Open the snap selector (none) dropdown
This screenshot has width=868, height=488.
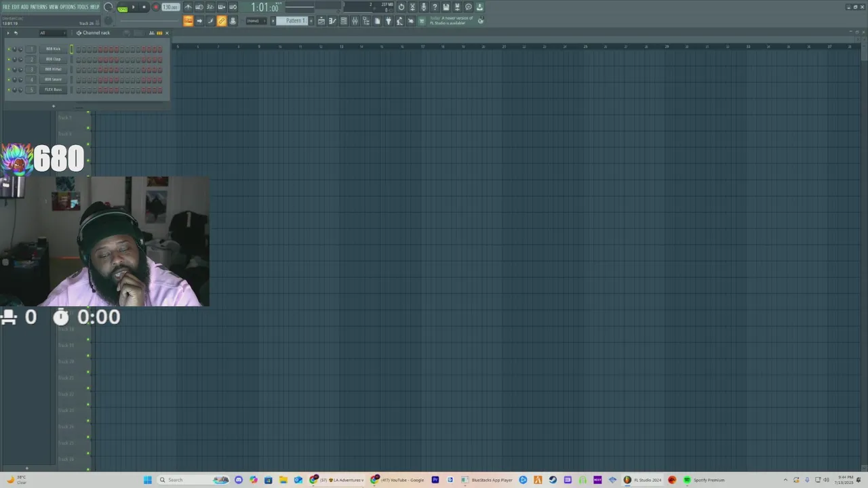[x=256, y=21]
